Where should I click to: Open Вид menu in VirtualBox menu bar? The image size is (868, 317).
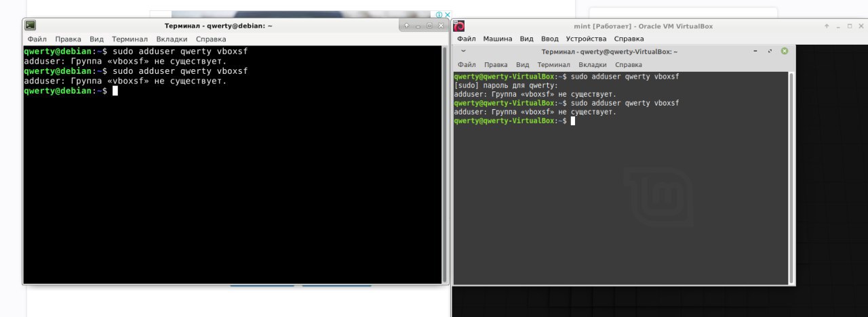click(527, 39)
